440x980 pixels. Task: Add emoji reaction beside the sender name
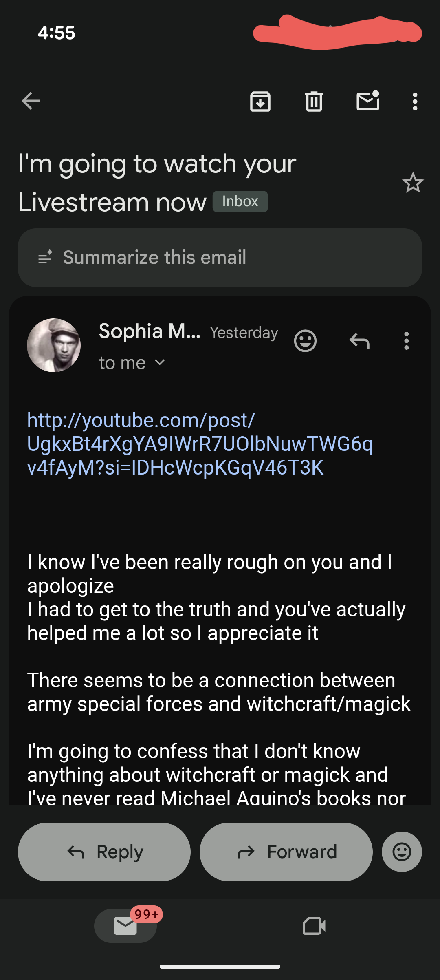click(x=305, y=341)
